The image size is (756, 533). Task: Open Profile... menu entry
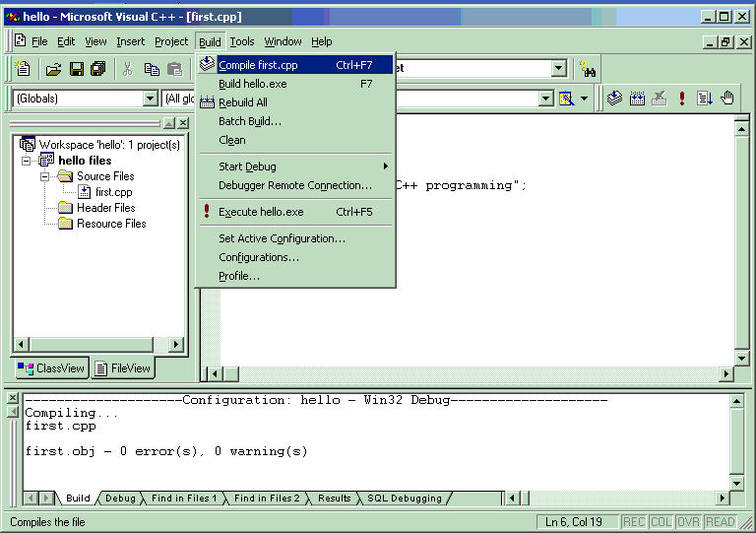(x=295, y=276)
